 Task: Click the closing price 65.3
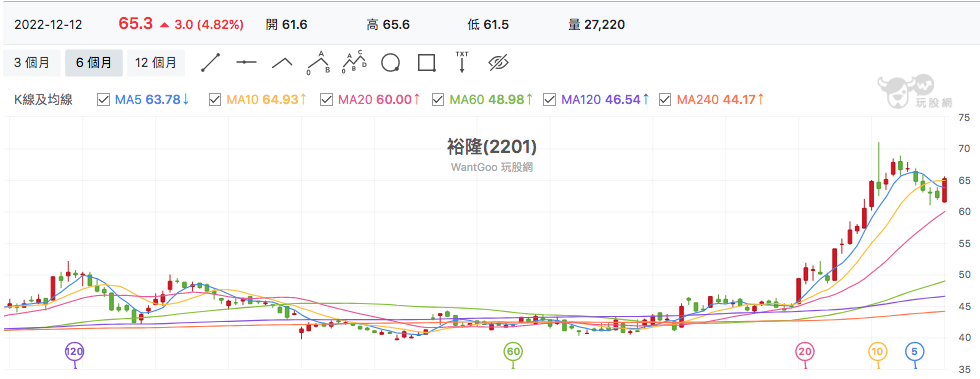(136, 24)
